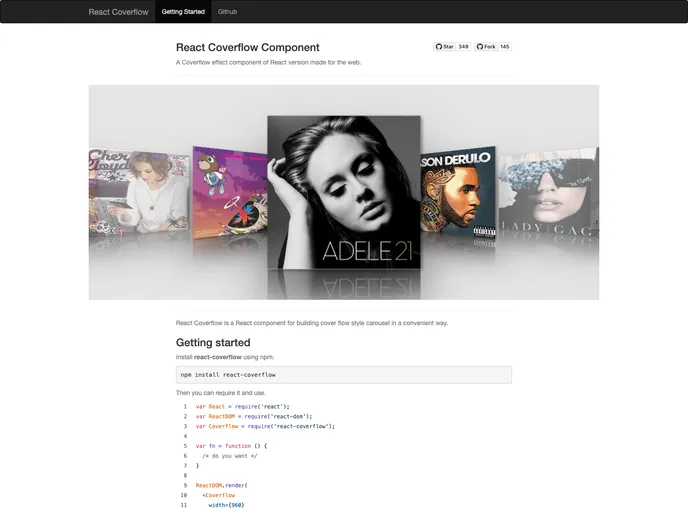The height and width of the screenshot is (512, 688).
Task: Select the Jason Derulo album cover
Action: coord(458,193)
